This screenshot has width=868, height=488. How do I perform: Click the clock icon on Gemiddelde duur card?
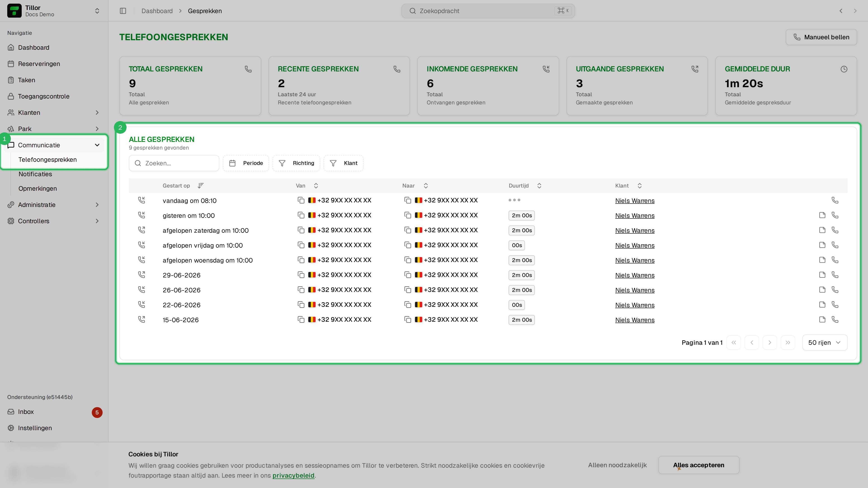click(844, 69)
